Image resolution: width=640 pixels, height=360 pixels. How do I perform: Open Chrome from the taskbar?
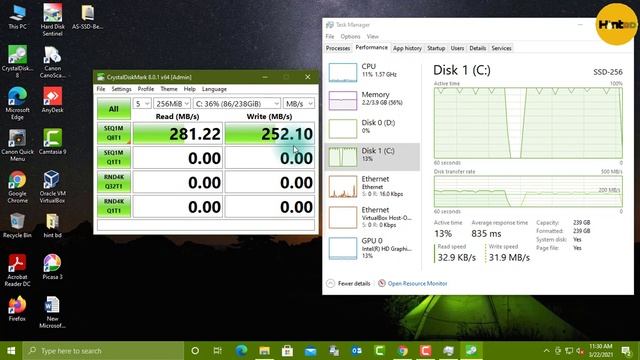402,351
